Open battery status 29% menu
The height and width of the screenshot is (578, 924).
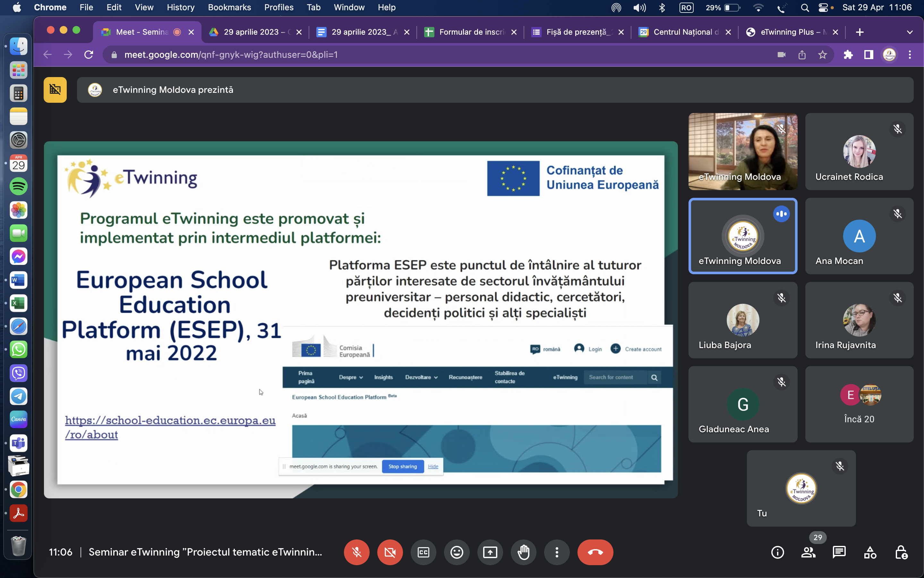pos(723,7)
